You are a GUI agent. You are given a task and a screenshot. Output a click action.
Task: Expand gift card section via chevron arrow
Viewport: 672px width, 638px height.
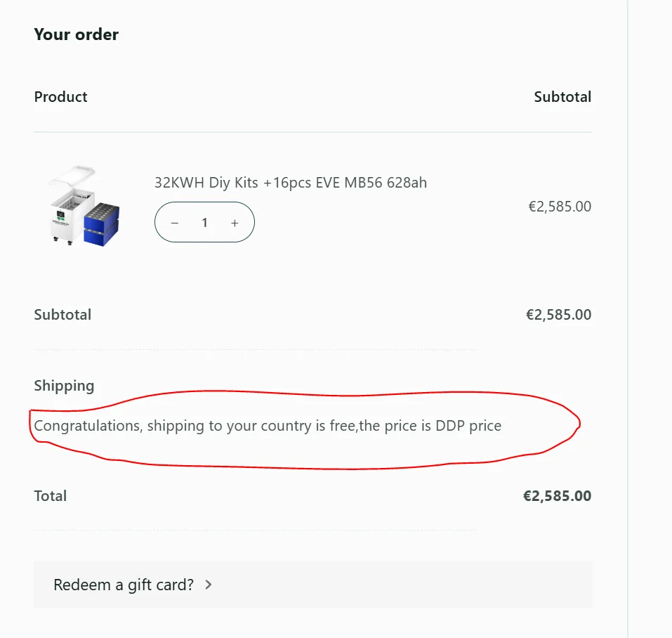click(209, 585)
